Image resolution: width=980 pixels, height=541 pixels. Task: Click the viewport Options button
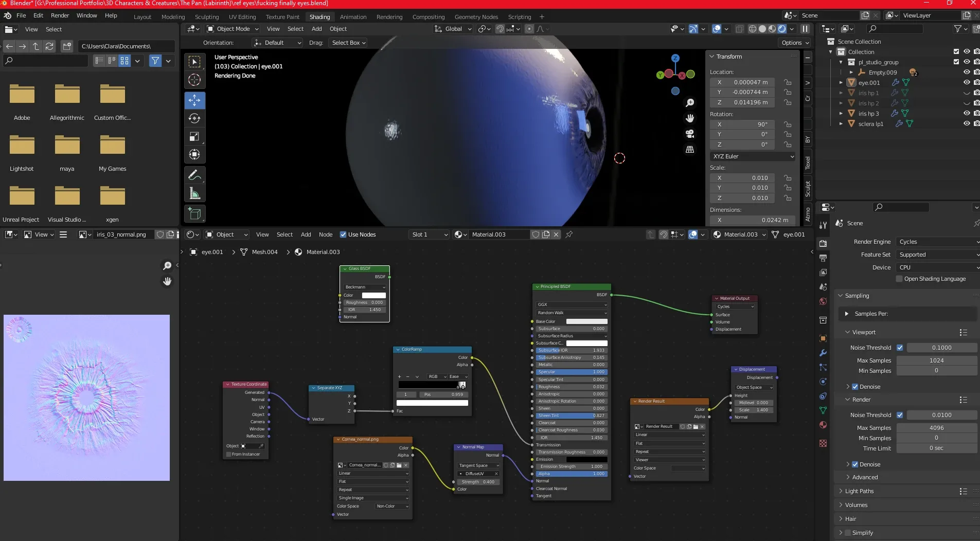794,43
